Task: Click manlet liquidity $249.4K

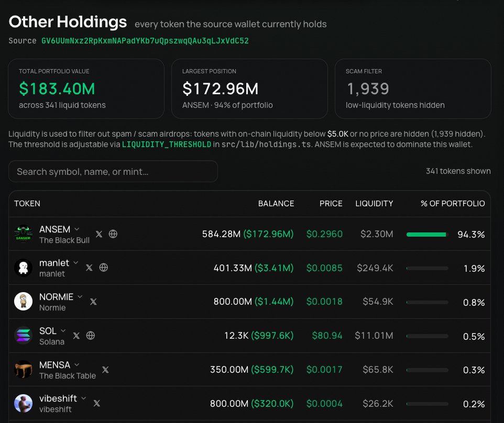Action: pyautogui.click(x=375, y=268)
